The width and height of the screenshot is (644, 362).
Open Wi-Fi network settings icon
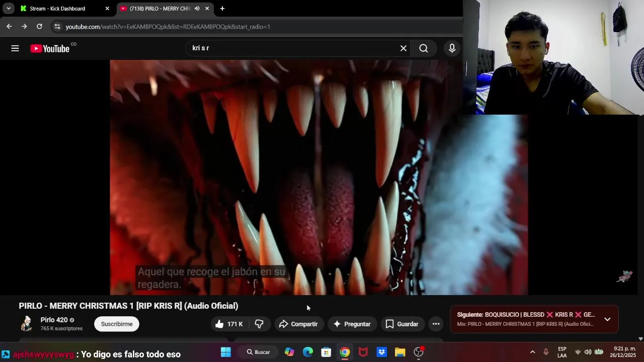click(578, 352)
